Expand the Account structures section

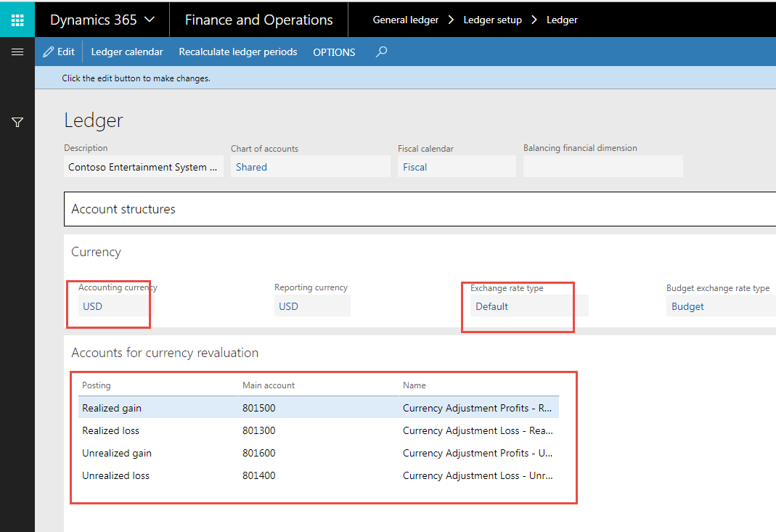point(123,209)
